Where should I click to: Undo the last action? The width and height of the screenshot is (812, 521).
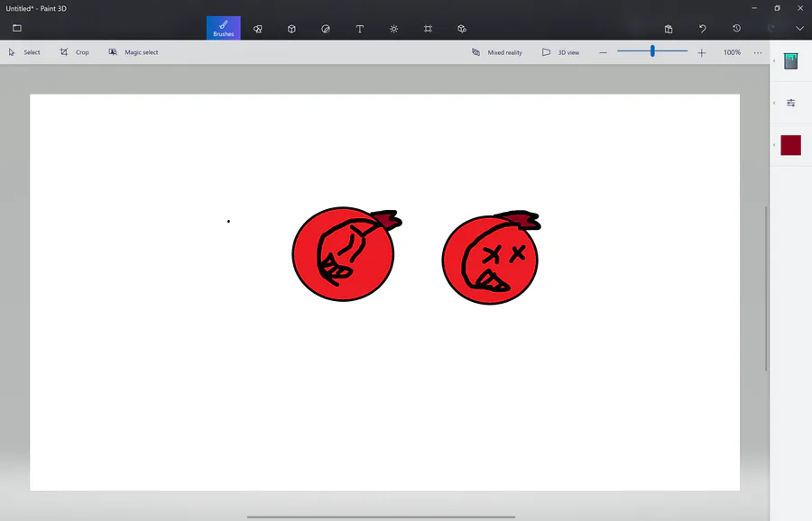coord(702,29)
